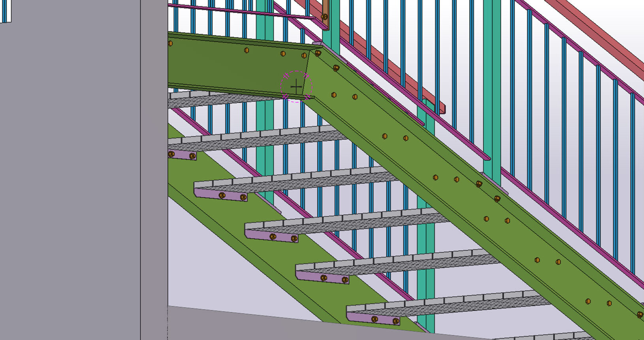Click the topmost purple bracket beside the column
Screen dimensions: 644x340
tap(182, 155)
